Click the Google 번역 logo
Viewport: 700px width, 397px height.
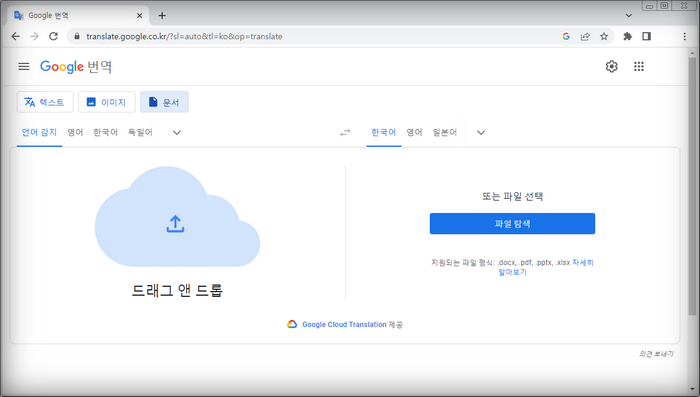(76, 67)
